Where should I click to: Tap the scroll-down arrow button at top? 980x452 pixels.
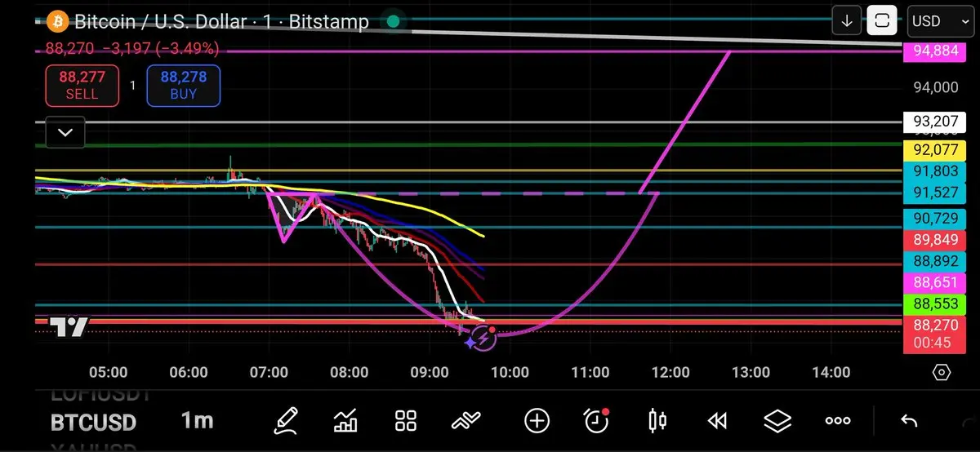pos(847,21)
